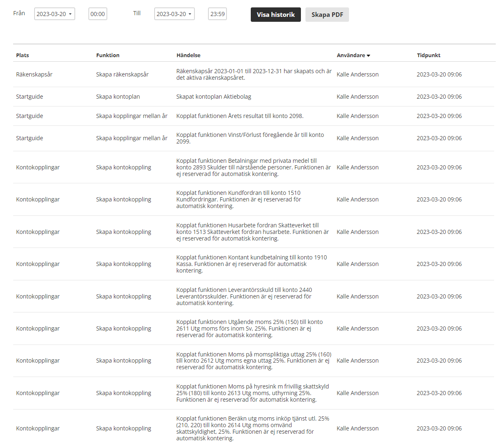The height and width of the screenshot is (444, 504).
Task: Click the Händelse column header
Action: click(188, 55)
